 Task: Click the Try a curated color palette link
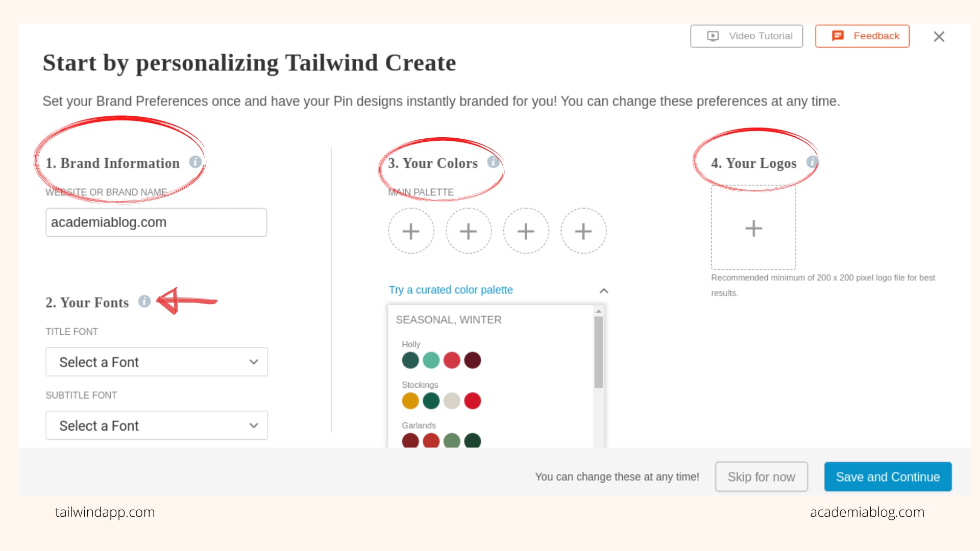click(x=451, y=290)
